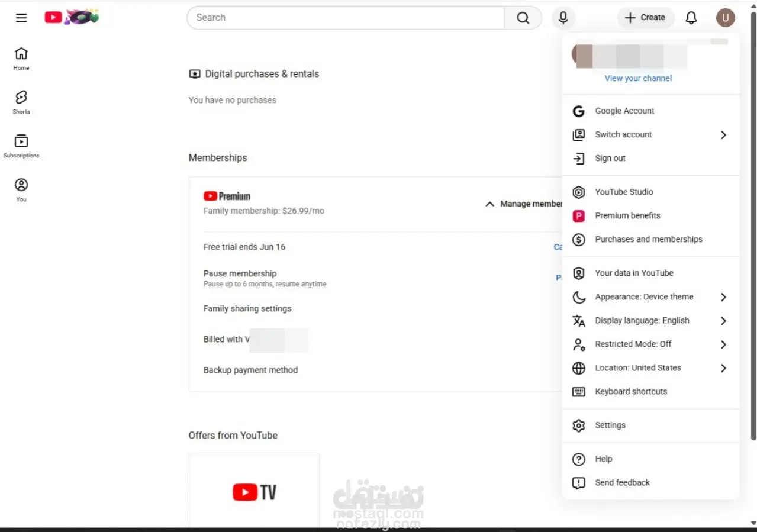757x532 pixels.
Task: Open the Restricted Mode: Off submenu
Action: pyautogui.click(x=651, y=344)
